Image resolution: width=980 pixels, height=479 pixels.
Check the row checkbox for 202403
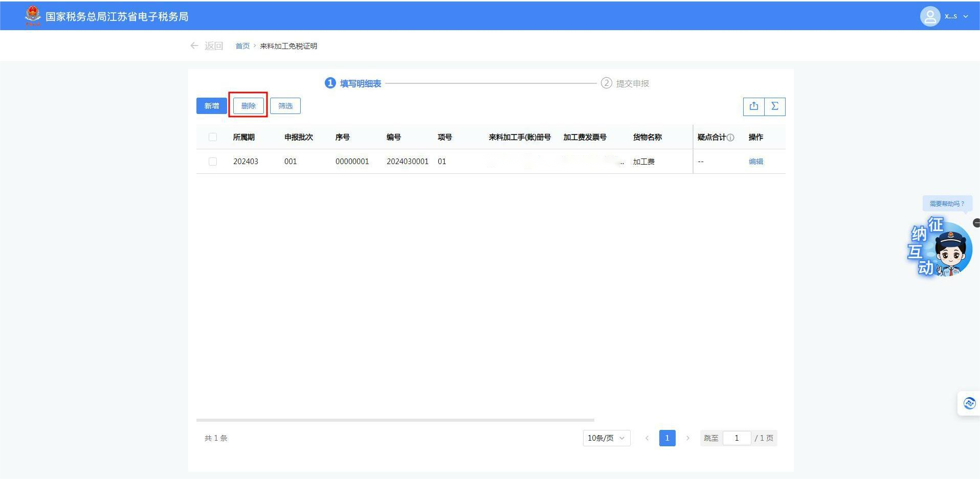click(x=213, y=162)
